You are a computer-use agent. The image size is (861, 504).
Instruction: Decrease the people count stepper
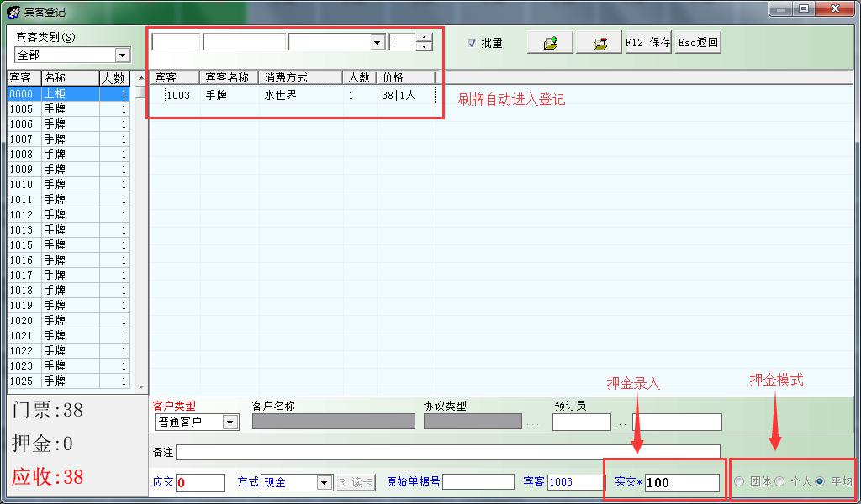424,46
